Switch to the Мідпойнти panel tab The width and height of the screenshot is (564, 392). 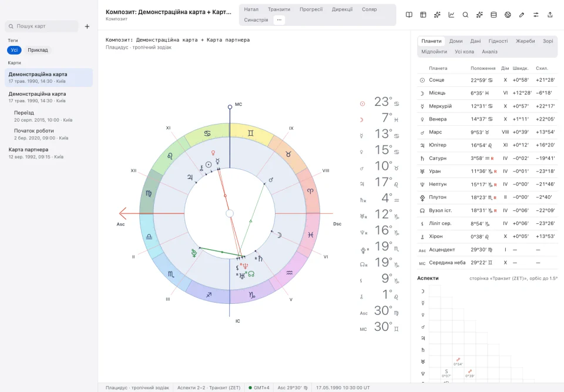434,52
